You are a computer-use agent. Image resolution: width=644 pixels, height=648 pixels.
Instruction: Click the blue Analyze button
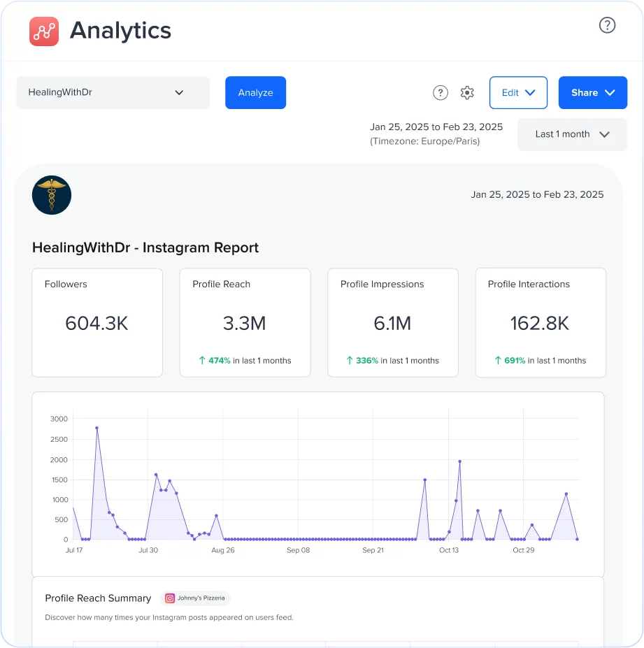pos(255,92)
